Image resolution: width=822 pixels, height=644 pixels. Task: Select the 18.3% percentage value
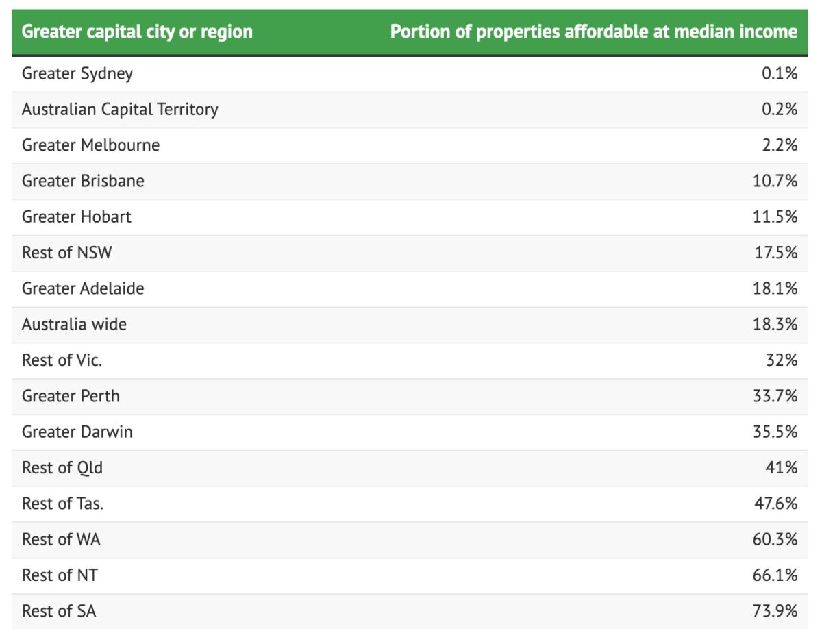point(775,324)
